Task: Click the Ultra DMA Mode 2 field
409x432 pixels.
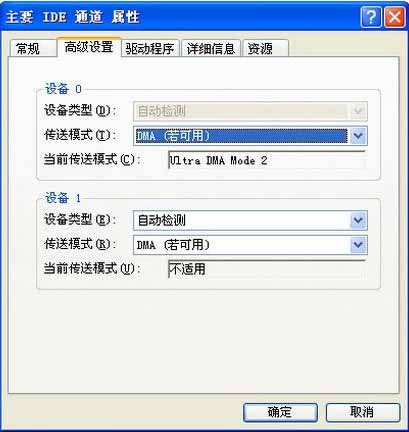Action: pyautogui.click(x=267, y=161)
